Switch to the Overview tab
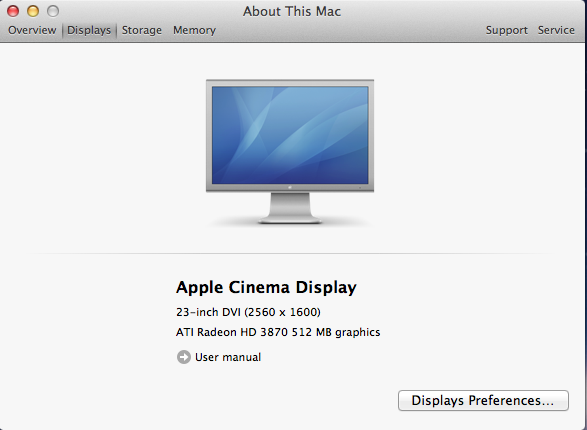587x430 pixels. tap(32, 30)
